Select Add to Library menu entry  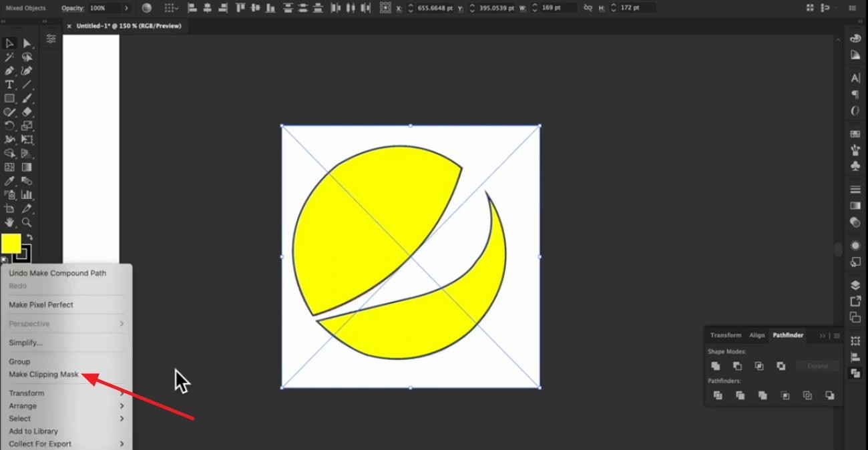pos(33,431)
